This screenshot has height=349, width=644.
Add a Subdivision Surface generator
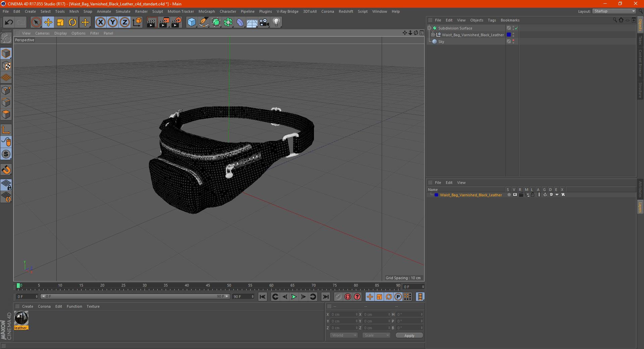click(x=216, y=22)
